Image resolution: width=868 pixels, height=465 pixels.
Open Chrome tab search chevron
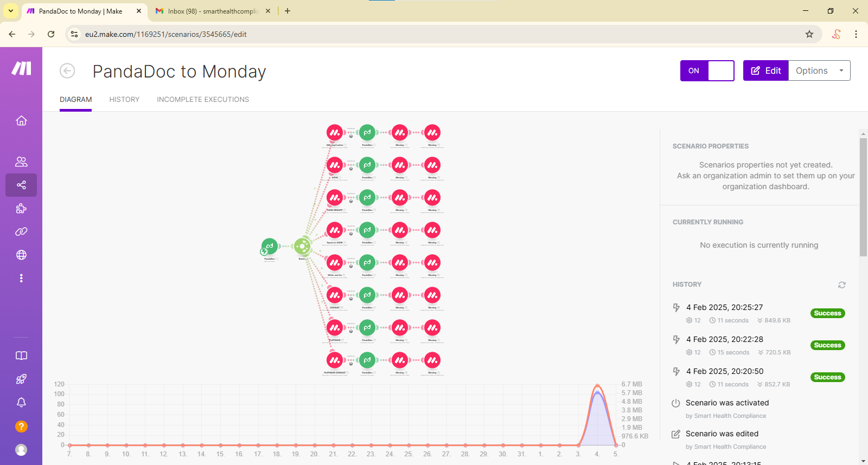coord(10,10)
